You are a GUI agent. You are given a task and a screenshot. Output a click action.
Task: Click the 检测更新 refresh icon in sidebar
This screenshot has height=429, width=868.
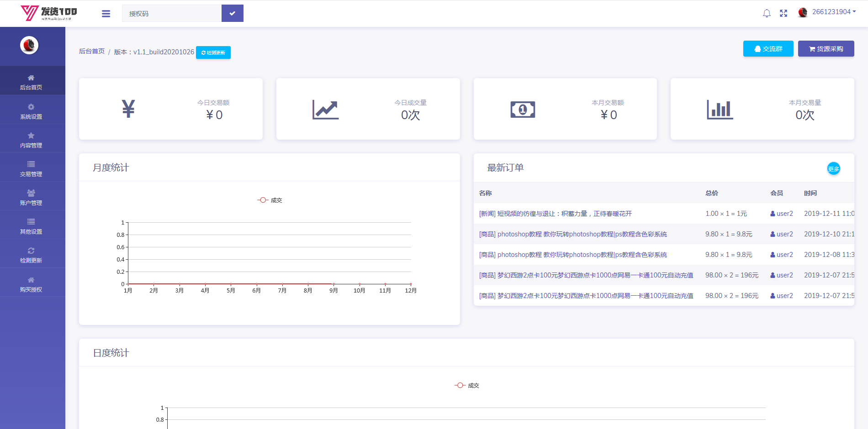(31, 251)
